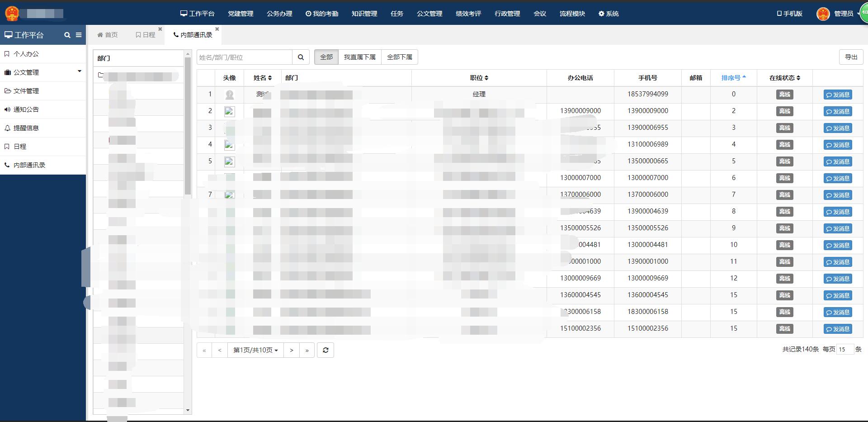Open 通知公告 in sidebar

(43, 109)
